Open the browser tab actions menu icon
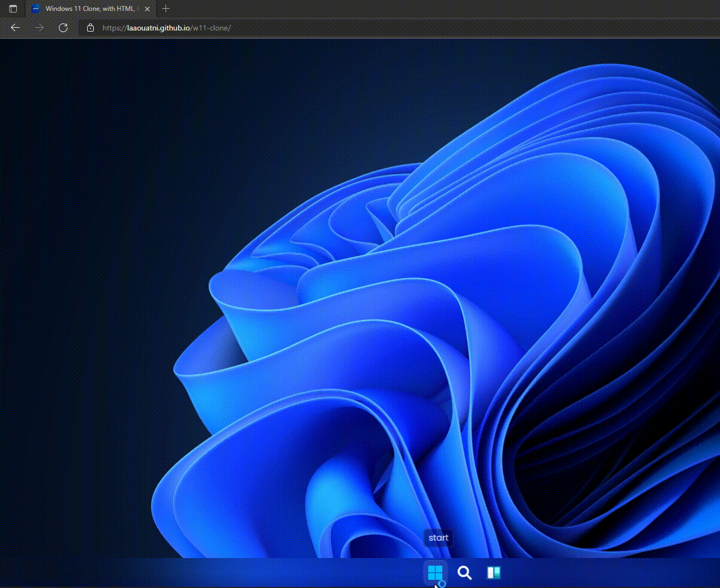720x588 pixels. point(13,9)
